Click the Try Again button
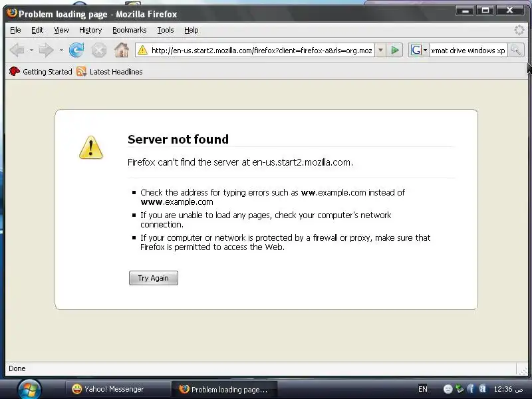532x399 pixels. [154, 278]
